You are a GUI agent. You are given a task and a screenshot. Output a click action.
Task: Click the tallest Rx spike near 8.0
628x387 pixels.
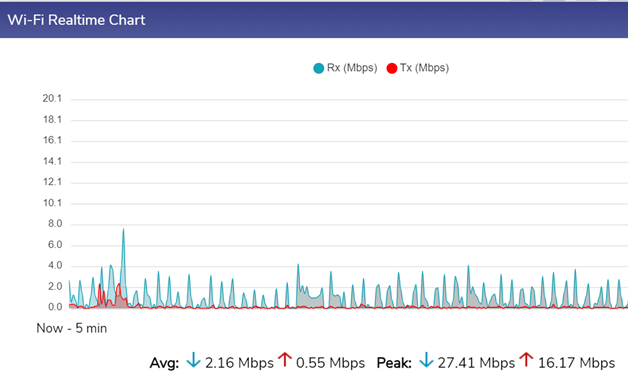click(x=123, y=230)
